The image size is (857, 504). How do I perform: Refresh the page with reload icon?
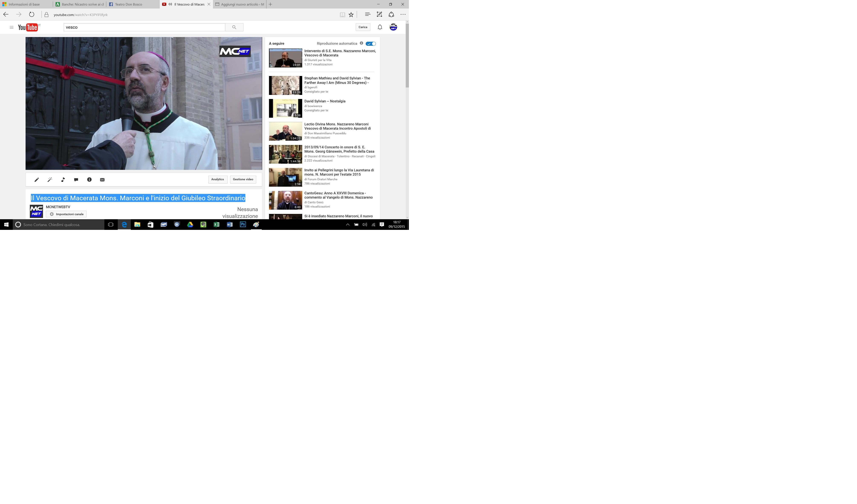tap(32, 15)
